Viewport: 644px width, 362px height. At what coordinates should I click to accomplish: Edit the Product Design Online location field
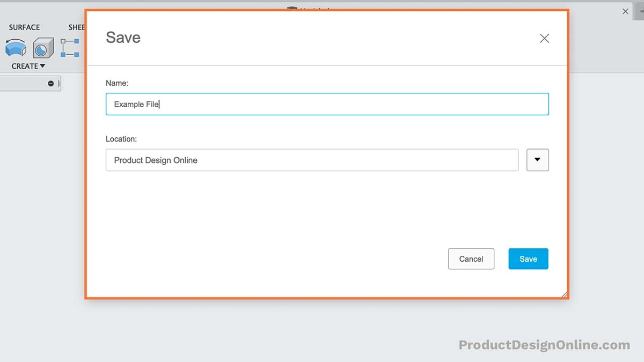point(312,160)
